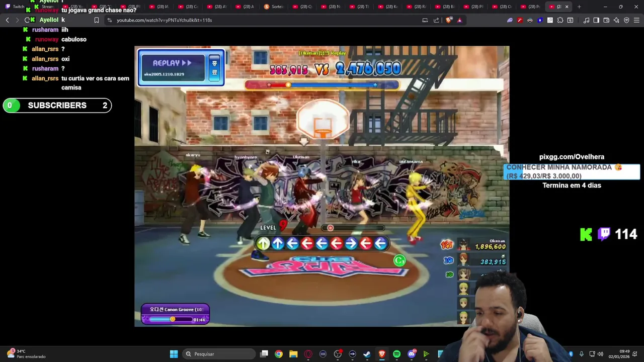The width and height of the screenshot is (644, 362).
Task: Click the 'Termina em 4 dias' text
Action: (572, 186)
